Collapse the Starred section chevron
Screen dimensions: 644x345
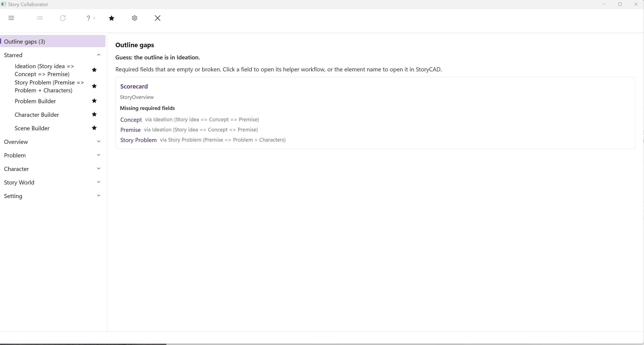(98, 55)
